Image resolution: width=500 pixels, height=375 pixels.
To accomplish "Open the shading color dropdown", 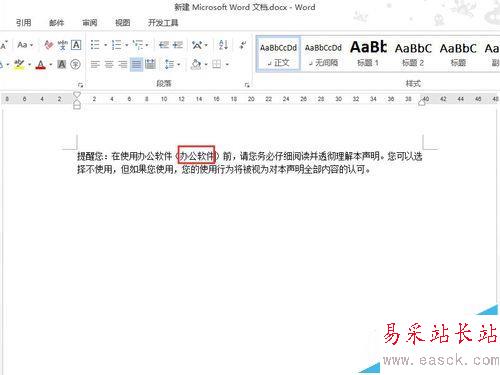I will point(206,64).
